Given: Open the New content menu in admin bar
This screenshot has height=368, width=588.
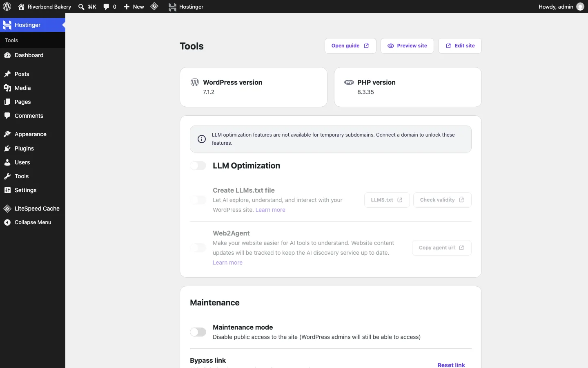Looking at the screenshot, I should point(134,7).
